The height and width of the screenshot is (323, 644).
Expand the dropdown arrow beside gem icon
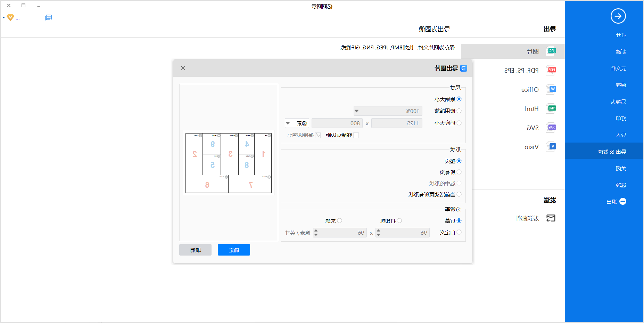[3, 17]
